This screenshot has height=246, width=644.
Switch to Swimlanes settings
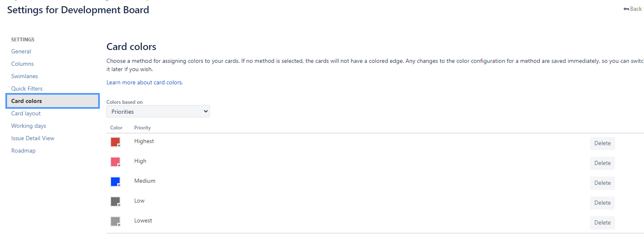pos(24,76)
